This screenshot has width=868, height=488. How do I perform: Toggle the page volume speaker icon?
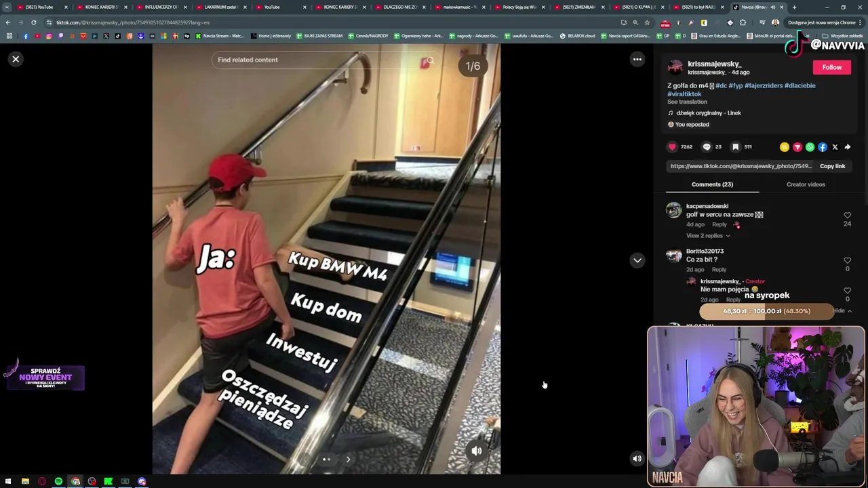637,459
